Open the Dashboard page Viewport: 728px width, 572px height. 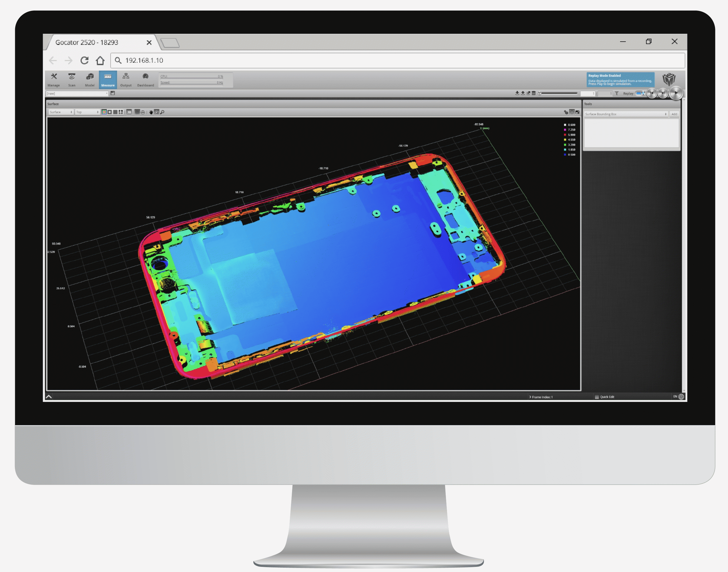(145, 80)
